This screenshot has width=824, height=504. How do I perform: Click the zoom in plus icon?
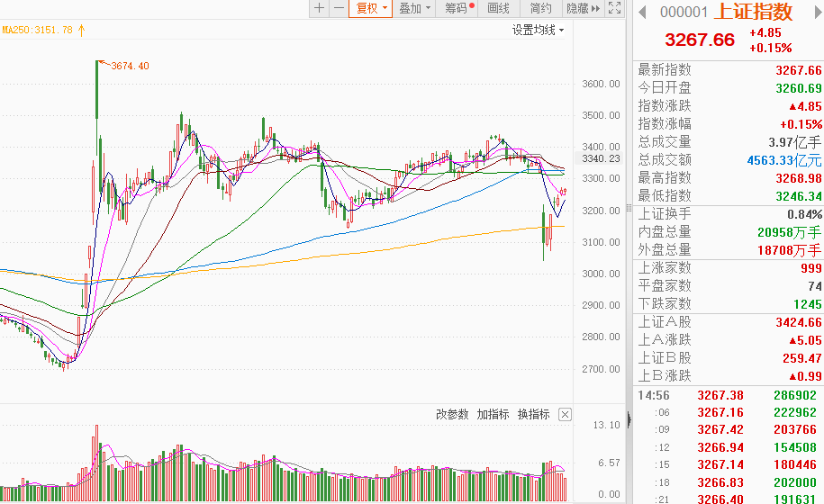(x=319, y=8)
